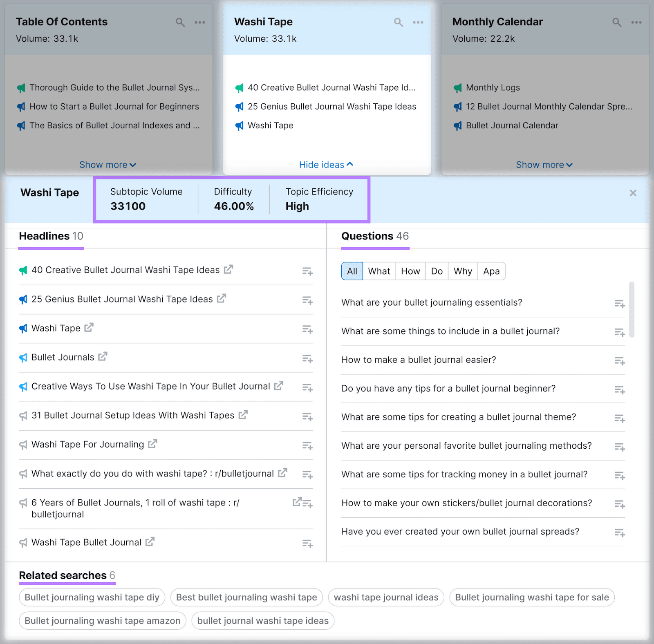
Task: Select the Why question filter
Action: point(462,271)
